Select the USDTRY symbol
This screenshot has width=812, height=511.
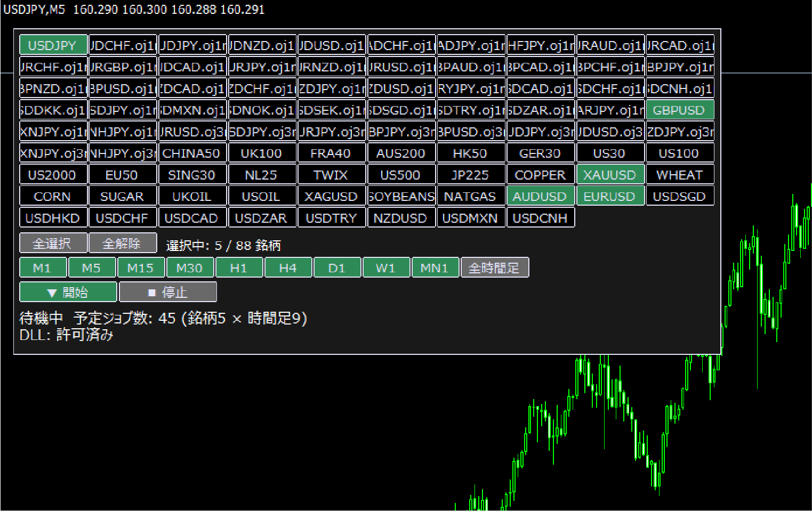[331, 218]
